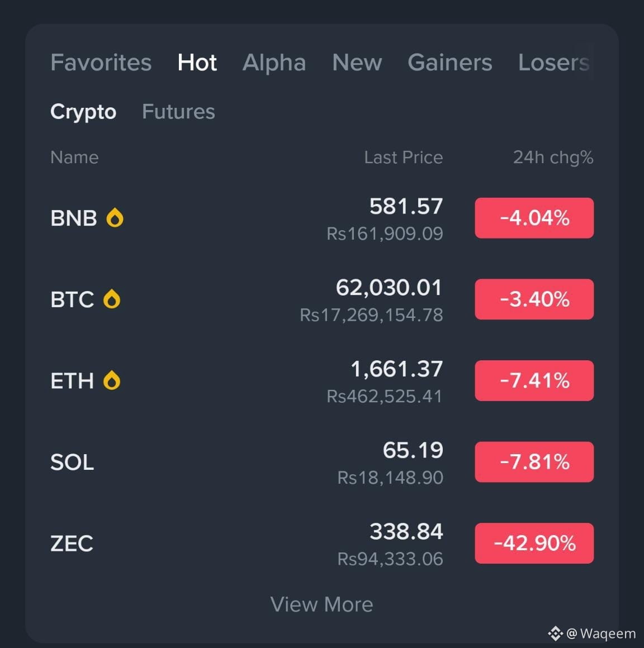The height and width of the screenshot is (648, 644).
Task: Click the Binance logo watermark icon
Action: [x=555, y=633]
